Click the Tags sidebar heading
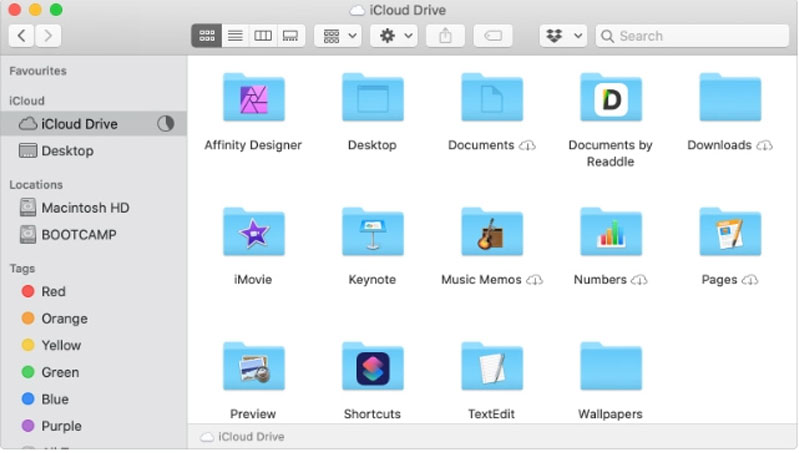Screen dimensions: 799x453 (x=22, y=269)
